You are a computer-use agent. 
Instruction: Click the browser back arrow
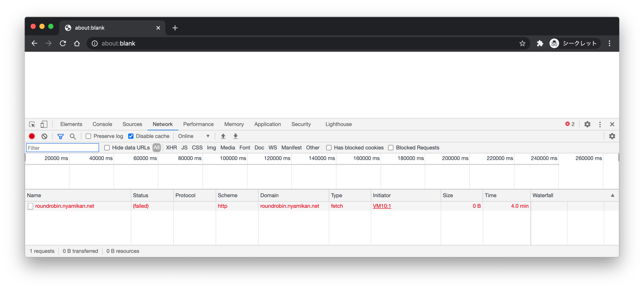(x=34, y=43)
